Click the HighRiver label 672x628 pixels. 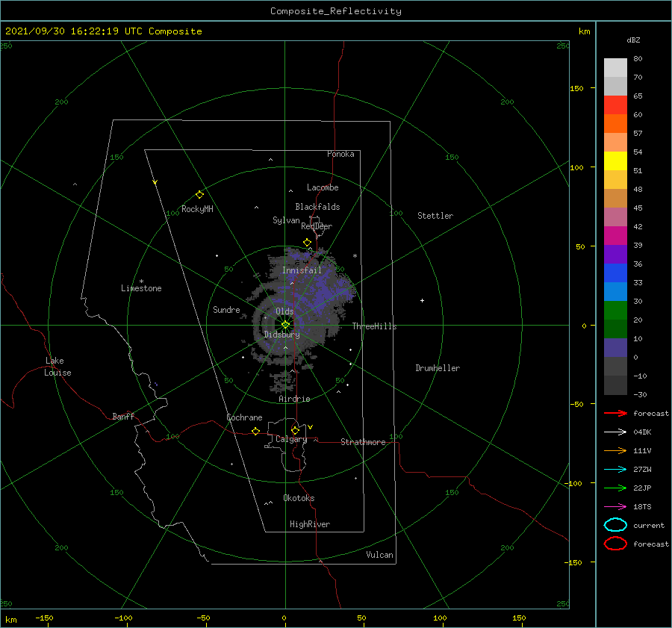coord(310,524)
